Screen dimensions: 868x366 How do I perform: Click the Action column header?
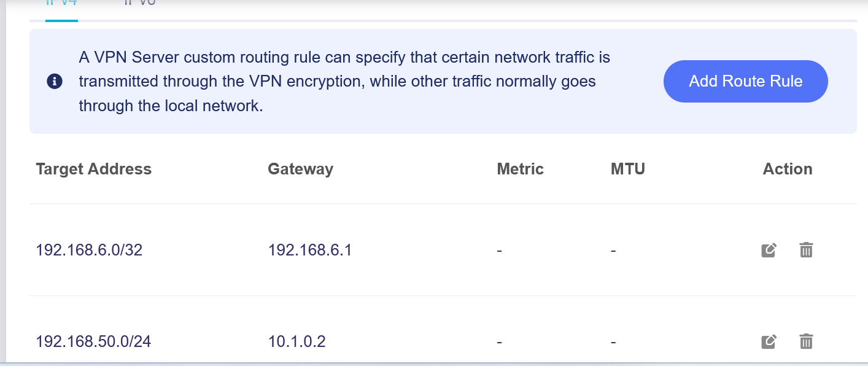coord(787,169)
